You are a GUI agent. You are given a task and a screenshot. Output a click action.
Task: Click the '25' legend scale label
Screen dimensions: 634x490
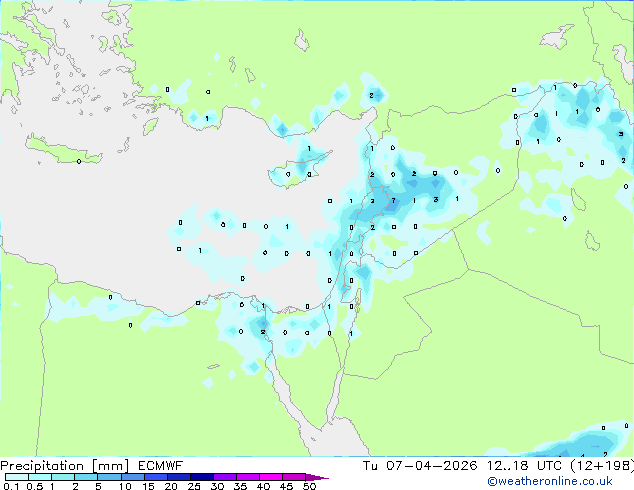(x=194, y=486)
